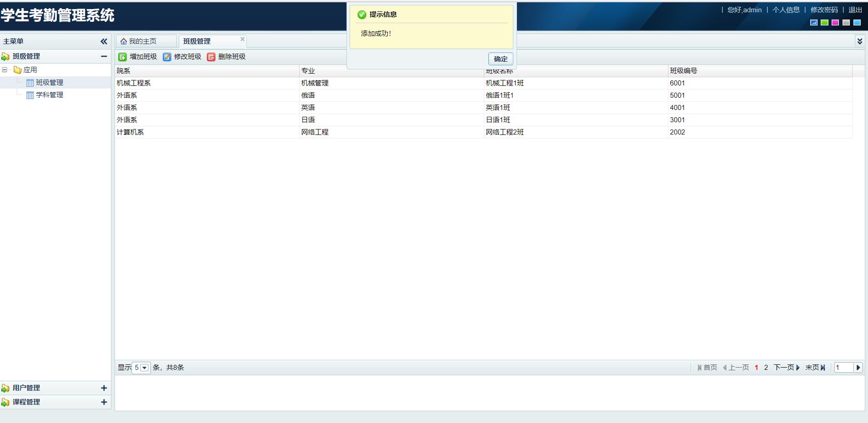Collapse the 班级管理 accordion minus
Viewport: 868px width, 423px height.
[104, 56]
